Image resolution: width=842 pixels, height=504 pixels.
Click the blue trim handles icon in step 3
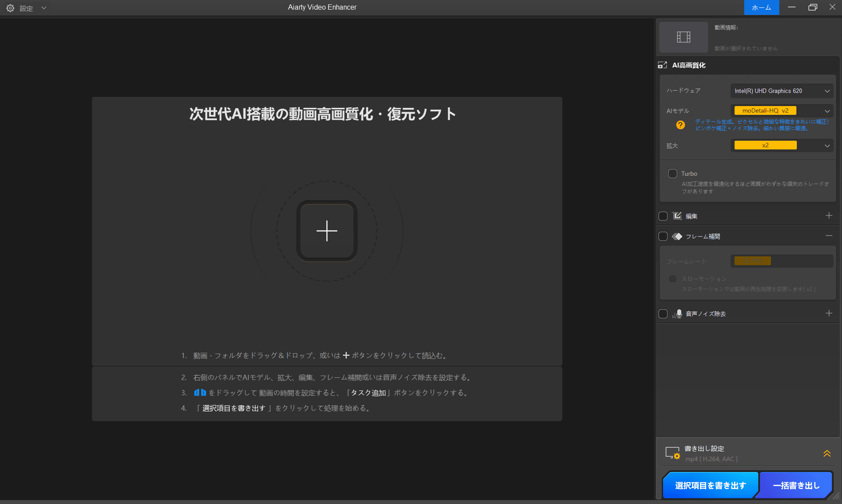[x=200, y=393]
